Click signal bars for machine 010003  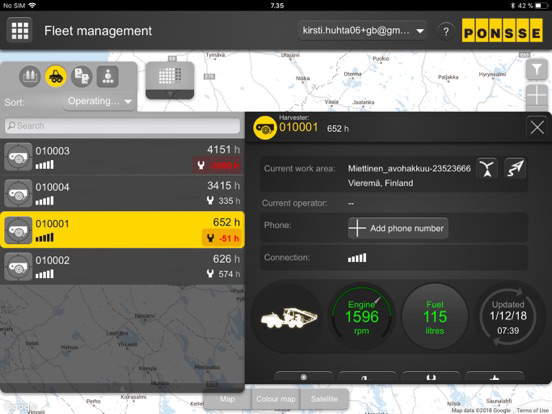[45, 165]
